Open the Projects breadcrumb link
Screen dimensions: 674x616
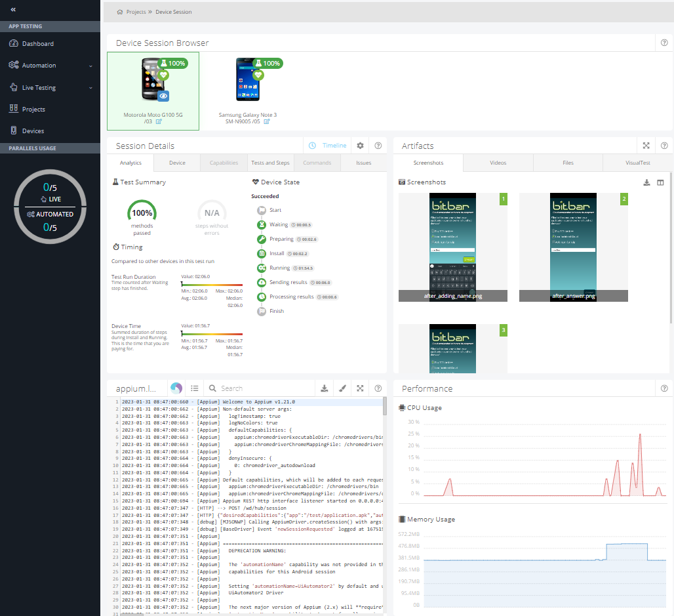[135, 11]
